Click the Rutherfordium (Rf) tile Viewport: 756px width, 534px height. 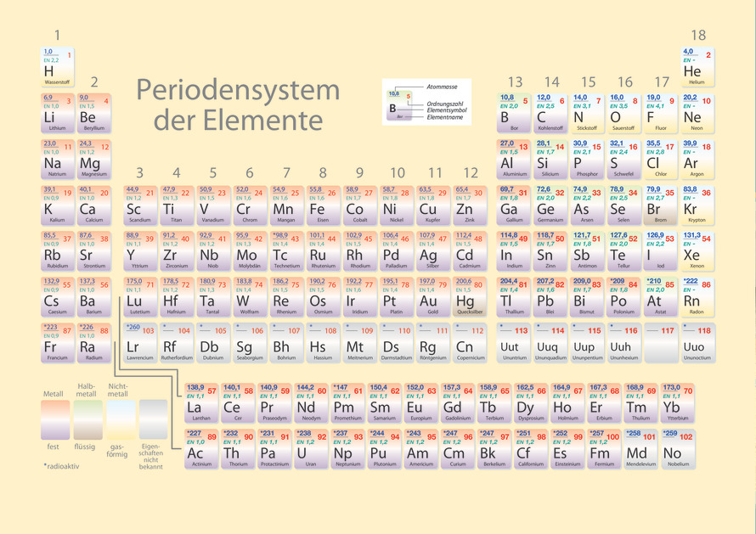click(177, 343)
